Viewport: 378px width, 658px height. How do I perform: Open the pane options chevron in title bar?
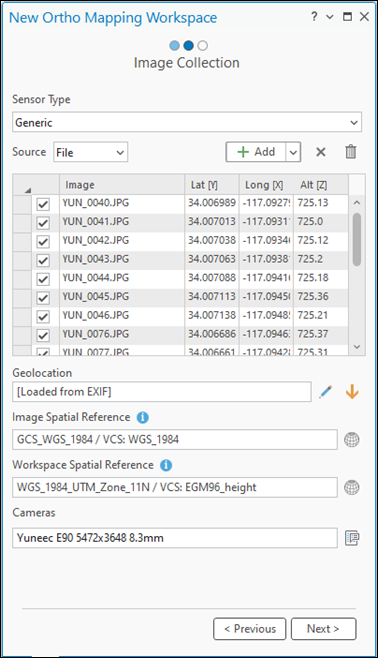point(330,17)
